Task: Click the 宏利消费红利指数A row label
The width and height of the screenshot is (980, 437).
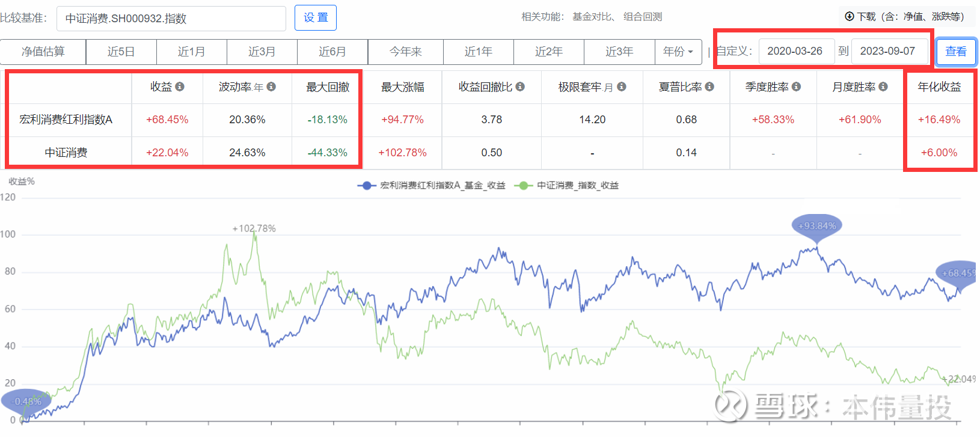Action: tap(66, 120)
